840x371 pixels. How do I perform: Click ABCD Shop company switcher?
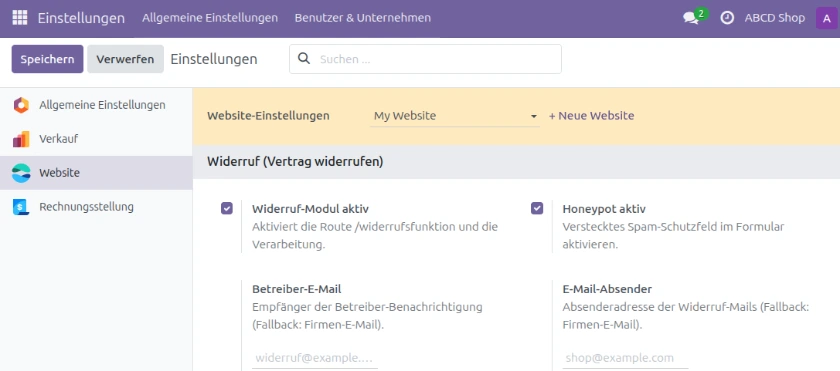click(x=775, y=18)
